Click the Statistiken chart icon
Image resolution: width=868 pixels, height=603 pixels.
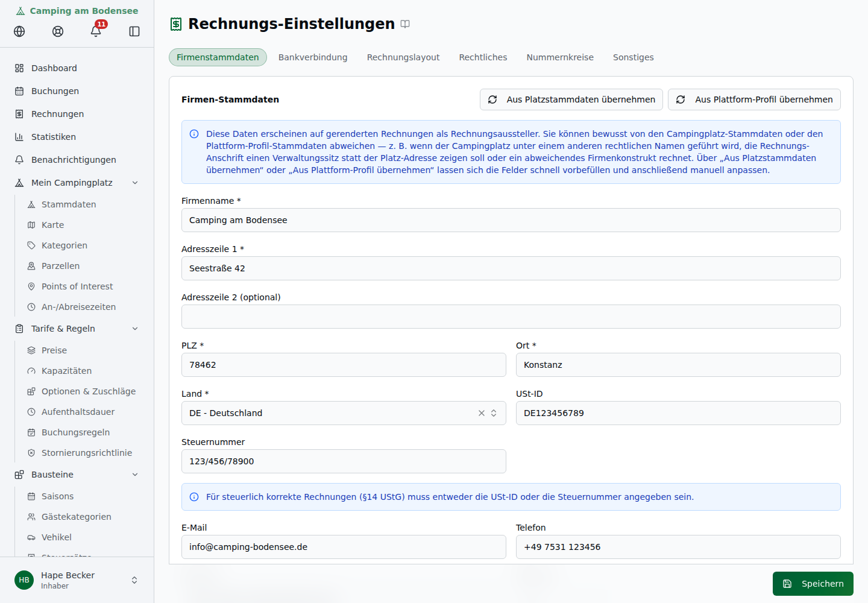click(x=19, y=137)
